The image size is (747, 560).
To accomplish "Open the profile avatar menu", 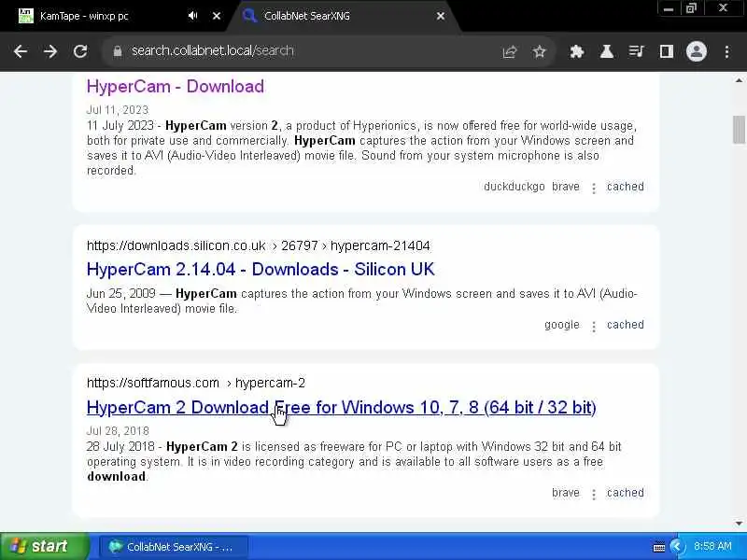I will click(x=696, y=51).
